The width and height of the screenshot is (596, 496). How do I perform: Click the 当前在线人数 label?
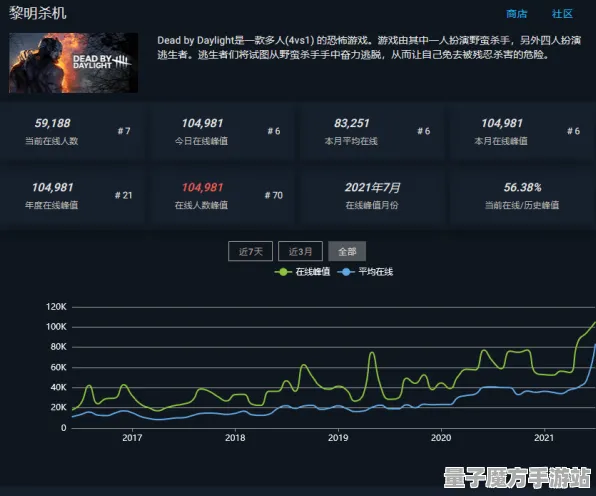(x=52, y=141)
